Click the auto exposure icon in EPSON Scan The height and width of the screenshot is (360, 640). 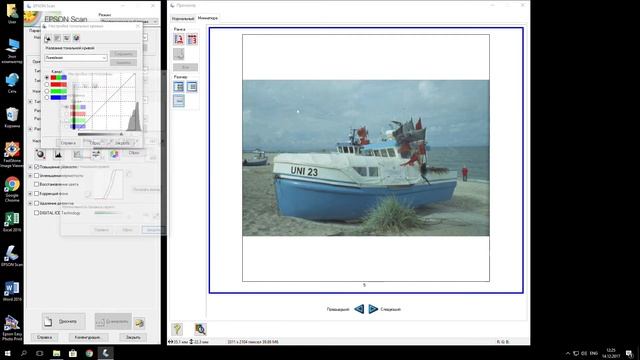[40, 154]
